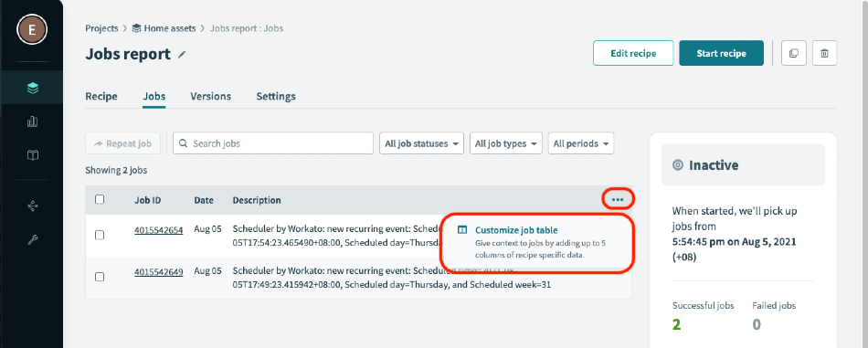Open the user avatar "E" menu

click(32, 30)
